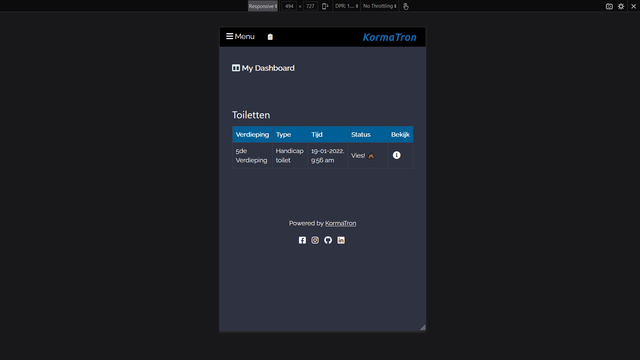640x360 pixels.
Task: Toggle touch simulation hand icon
Action: pyautogui.click(x=406, y=6)
